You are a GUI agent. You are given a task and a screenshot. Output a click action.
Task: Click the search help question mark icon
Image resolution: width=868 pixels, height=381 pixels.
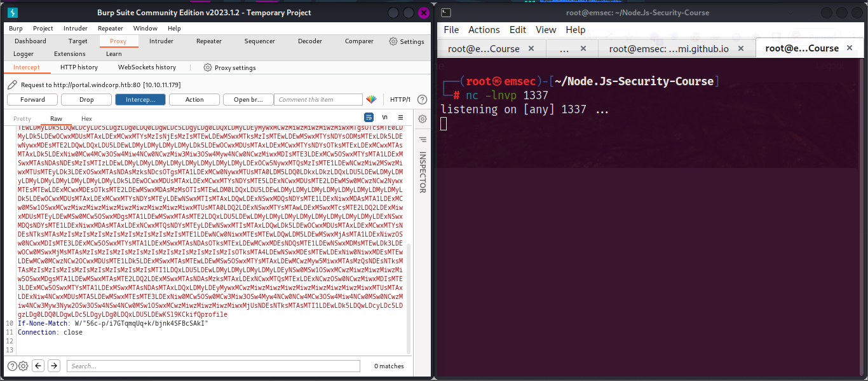tap(12, 366)
